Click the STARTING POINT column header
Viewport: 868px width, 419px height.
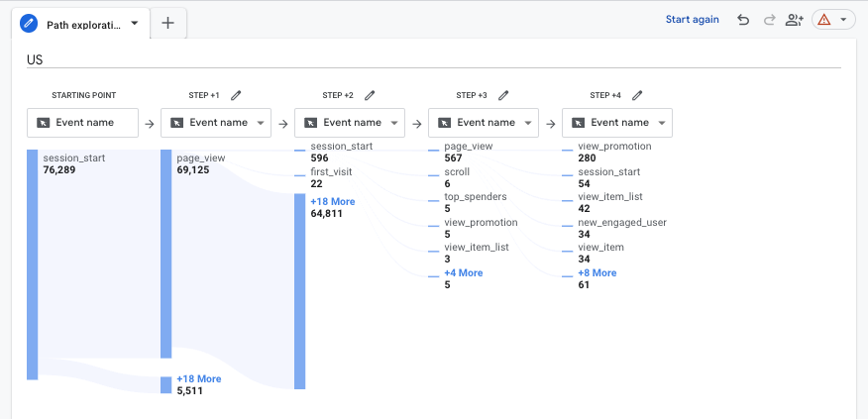[x=84, y=95]
